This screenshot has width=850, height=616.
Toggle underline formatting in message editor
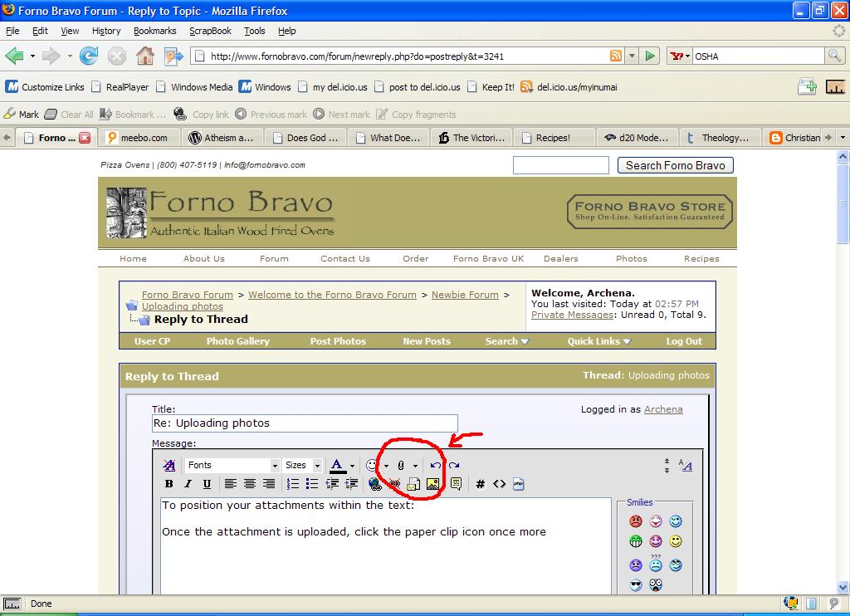(207, 484)
